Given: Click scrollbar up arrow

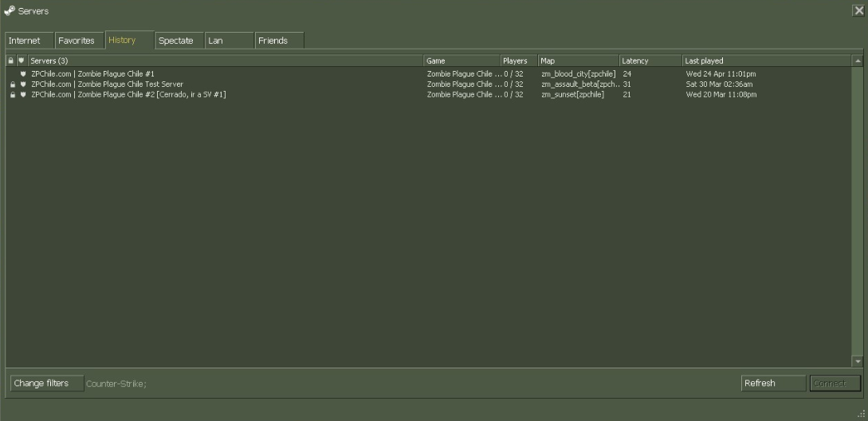Looking at the screenshot, I should point(858,61).
